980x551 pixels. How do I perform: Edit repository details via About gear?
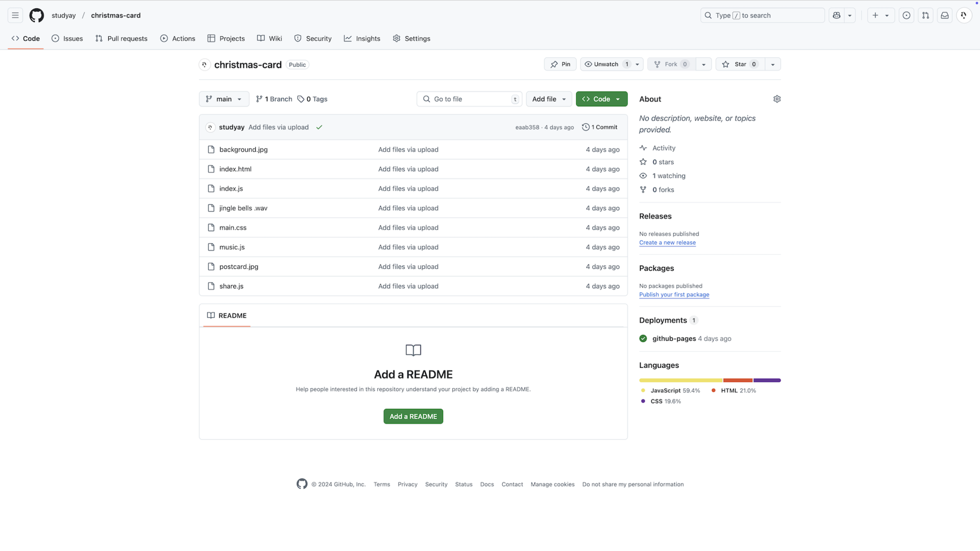pos(777,99)
